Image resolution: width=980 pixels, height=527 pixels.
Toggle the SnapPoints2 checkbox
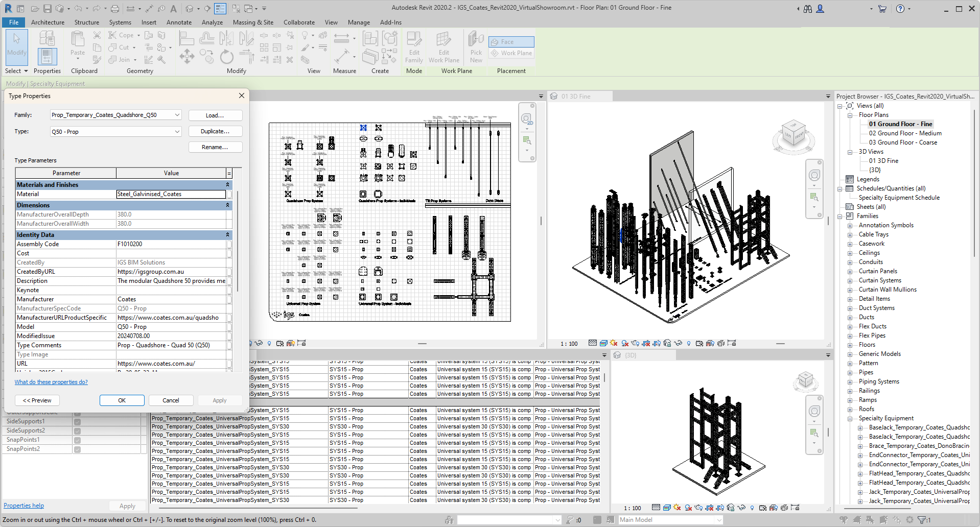coord(78,449)
